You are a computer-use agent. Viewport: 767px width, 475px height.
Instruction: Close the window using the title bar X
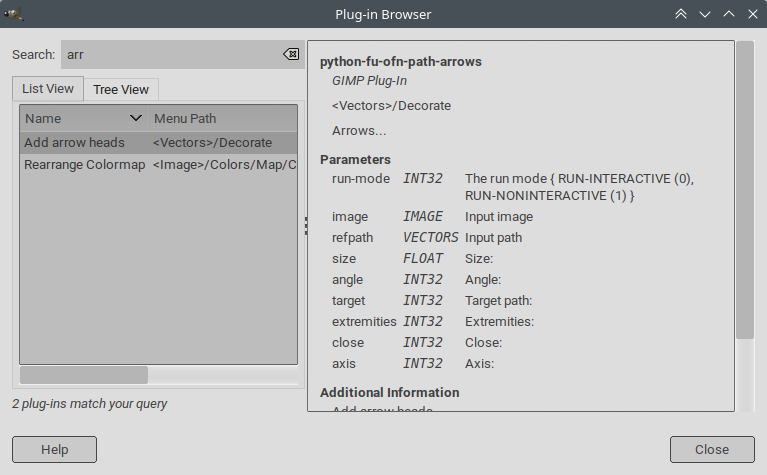click(752, 14)
